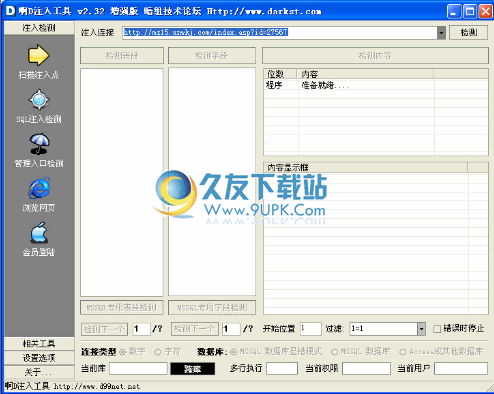Click the 当前权限 field

[x=366, y=369]
